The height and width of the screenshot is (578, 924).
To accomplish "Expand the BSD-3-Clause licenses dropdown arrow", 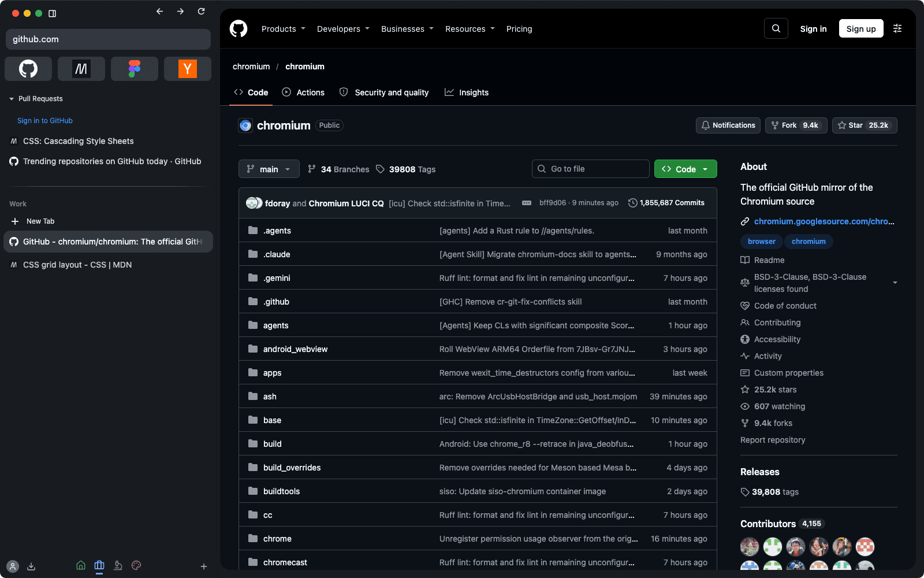I will pos(895,283).
